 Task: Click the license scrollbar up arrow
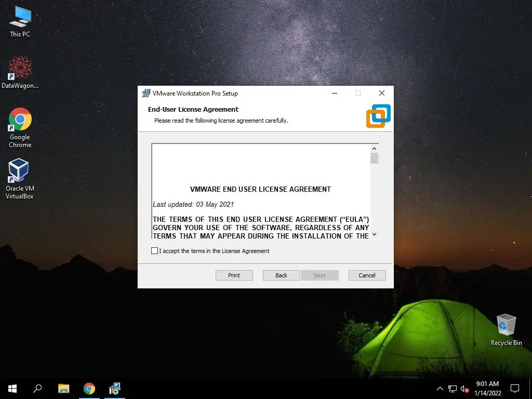374,149
